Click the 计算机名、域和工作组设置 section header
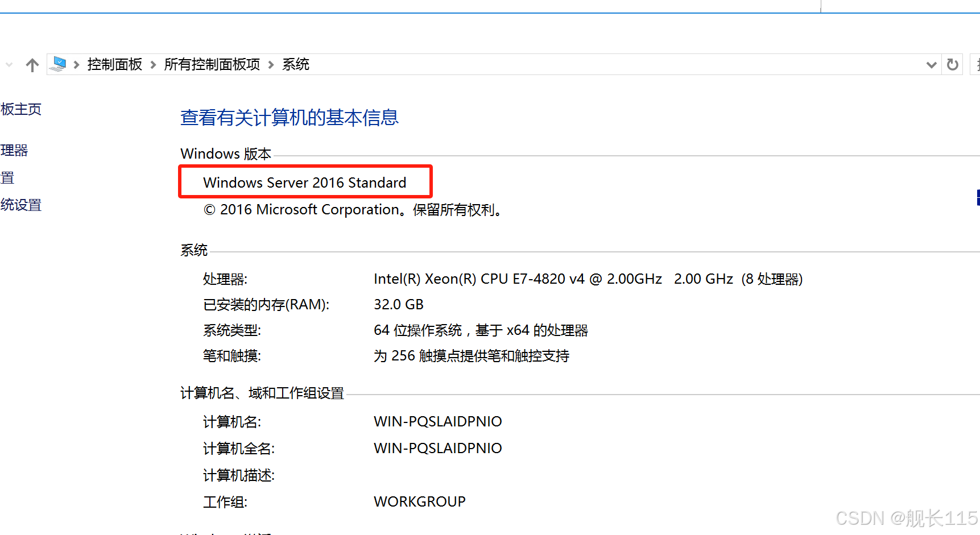The width and height of the screenshot is (980, 535). click(262, 393)
